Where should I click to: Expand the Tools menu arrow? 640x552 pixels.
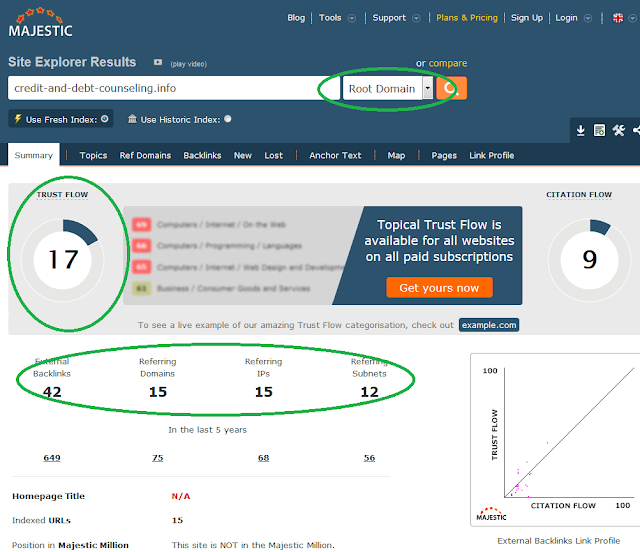click(x=351, y=18)
